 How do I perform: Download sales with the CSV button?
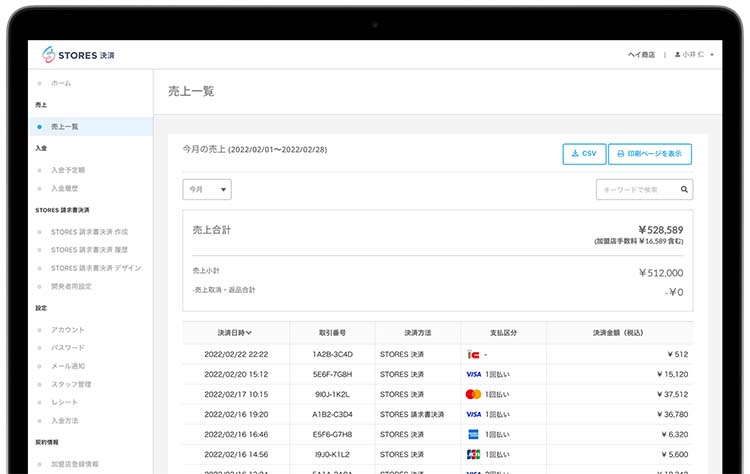tap(584, 154)
